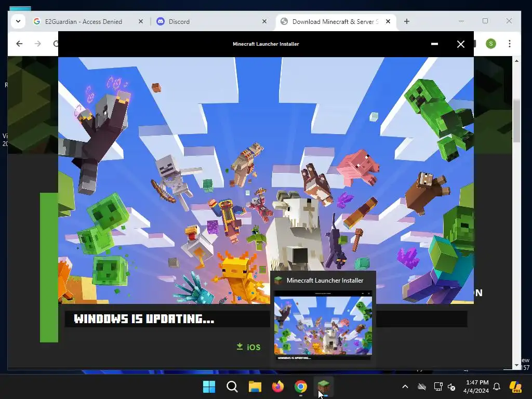Click the iOS download link
This screenshot has width=532, height=399.
pyautogui.click(x=249, y=347)
